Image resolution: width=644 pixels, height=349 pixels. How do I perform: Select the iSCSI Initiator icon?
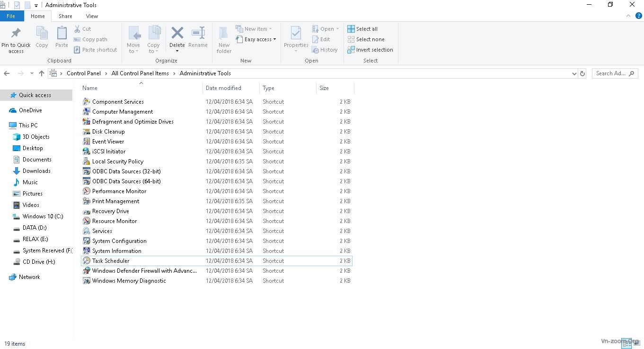click(86, 152)
